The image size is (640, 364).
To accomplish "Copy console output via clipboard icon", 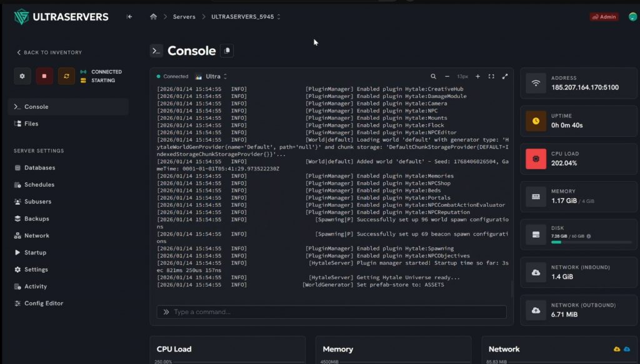I will click(x=227, y=51).
